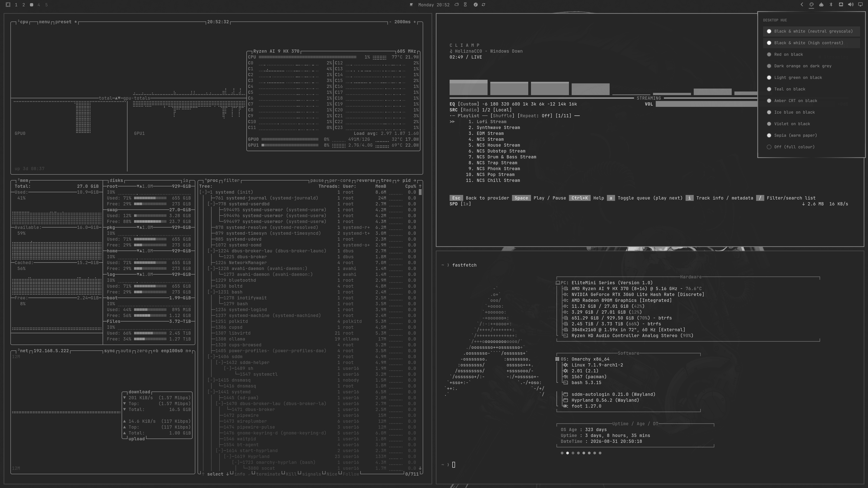Click the music note disc icon in top bar
Image resolution: width=868 pixels, height=488 pixels.
pyautogui.click(x=475, y=5)
